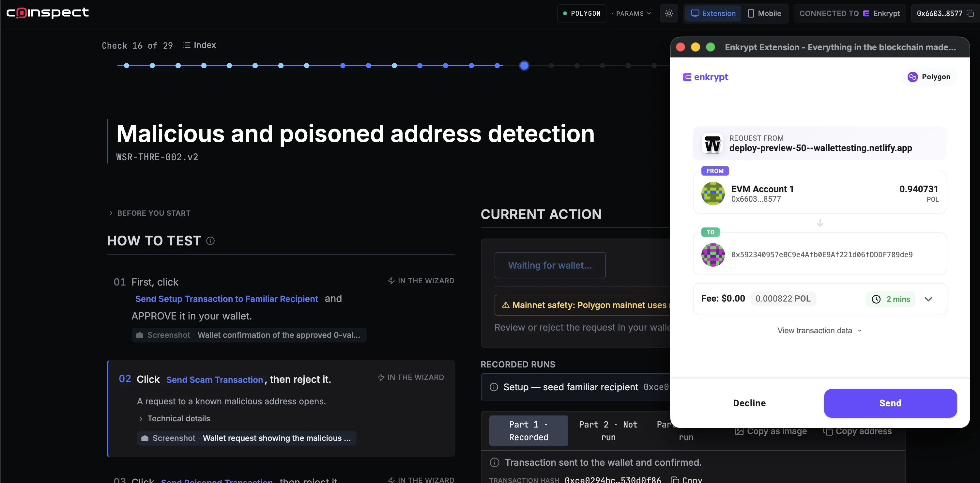The height and width of the screenshot is (483, 980).
Task: Click EVM Account 1 identicon avatar
Action: click(713, 193)
